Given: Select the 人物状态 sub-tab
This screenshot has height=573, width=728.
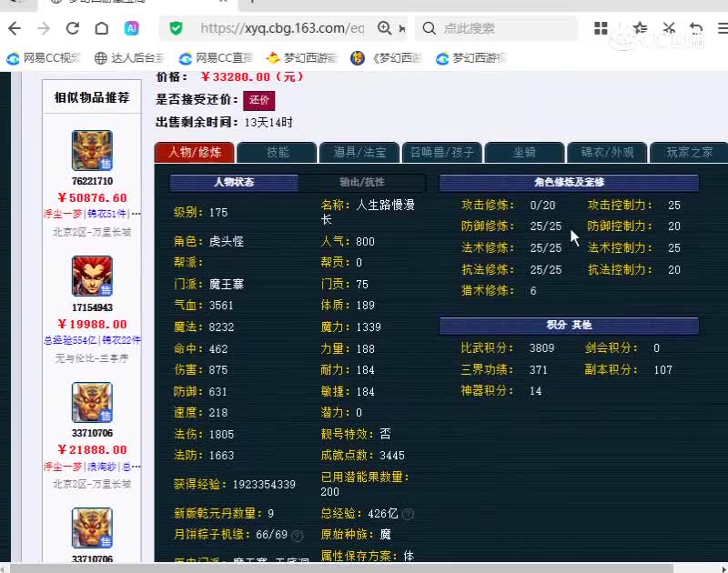Looking at the screenshot, I should (234, 182).
